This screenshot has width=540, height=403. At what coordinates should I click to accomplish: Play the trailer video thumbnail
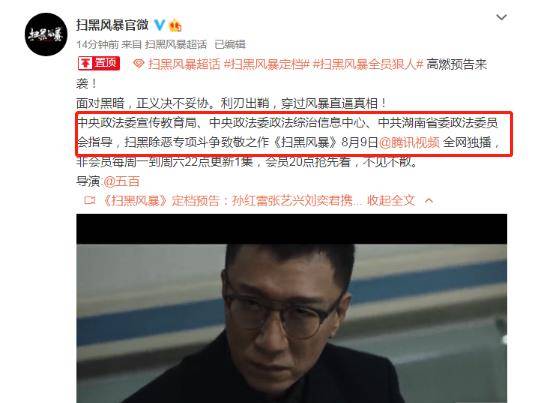(x=291, y=308)
